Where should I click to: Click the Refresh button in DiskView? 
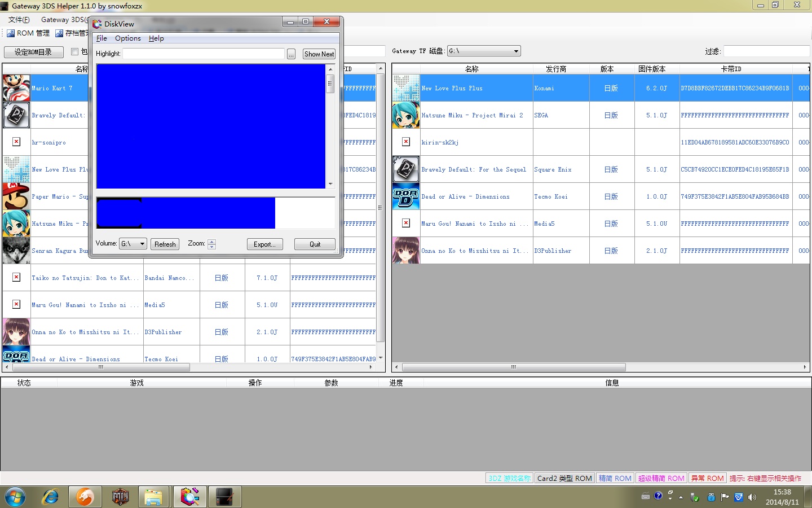[165, 244]
